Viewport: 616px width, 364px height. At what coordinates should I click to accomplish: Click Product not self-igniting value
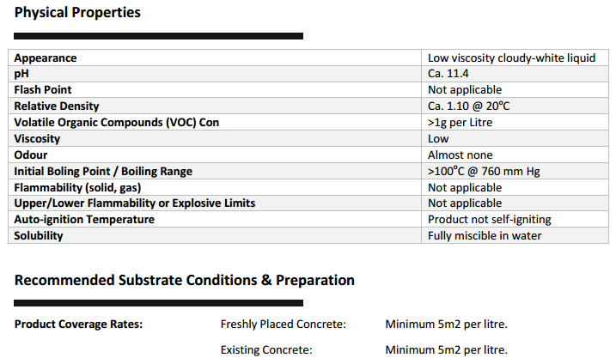[490, 220]
